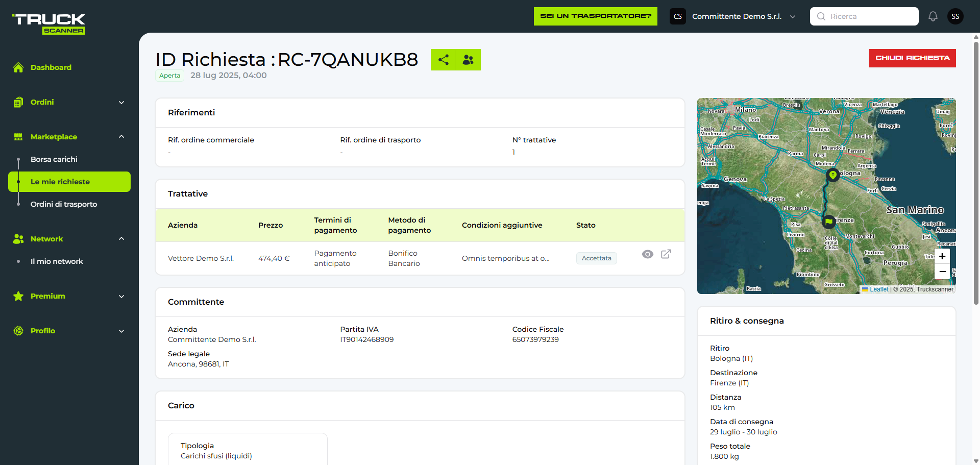Click Codice Fiscale value 65073979239
980x465 pixels.
pos(535,339)
